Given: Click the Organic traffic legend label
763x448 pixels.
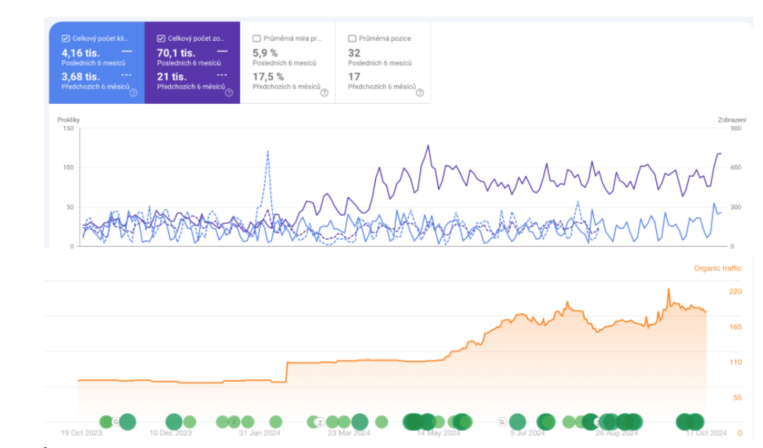Looking at the screenshot, I should 717,268.
